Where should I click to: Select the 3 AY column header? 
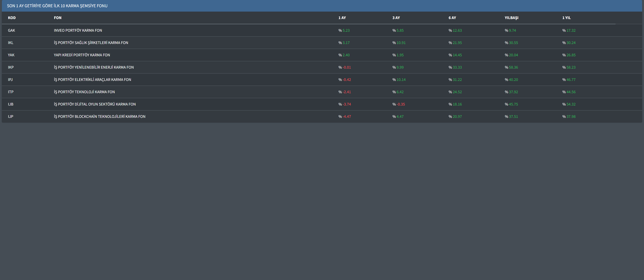(x=396, y=18)
